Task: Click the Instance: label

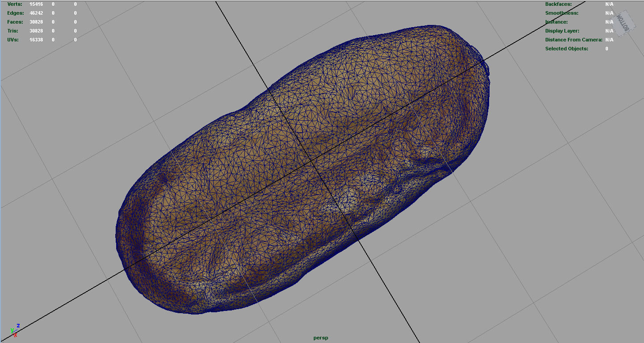Action: (556, 22)
